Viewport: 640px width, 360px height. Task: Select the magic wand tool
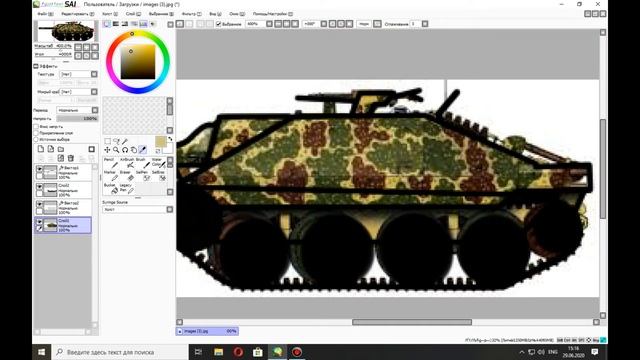click(x=125, y=141)
